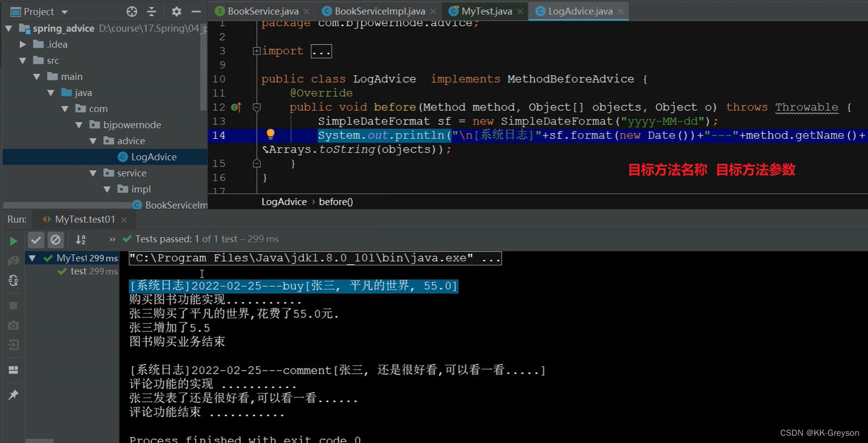The image size is (868, 443).
Task: Click the locate-in-project crosshair icon
Action: click(131, 11)
